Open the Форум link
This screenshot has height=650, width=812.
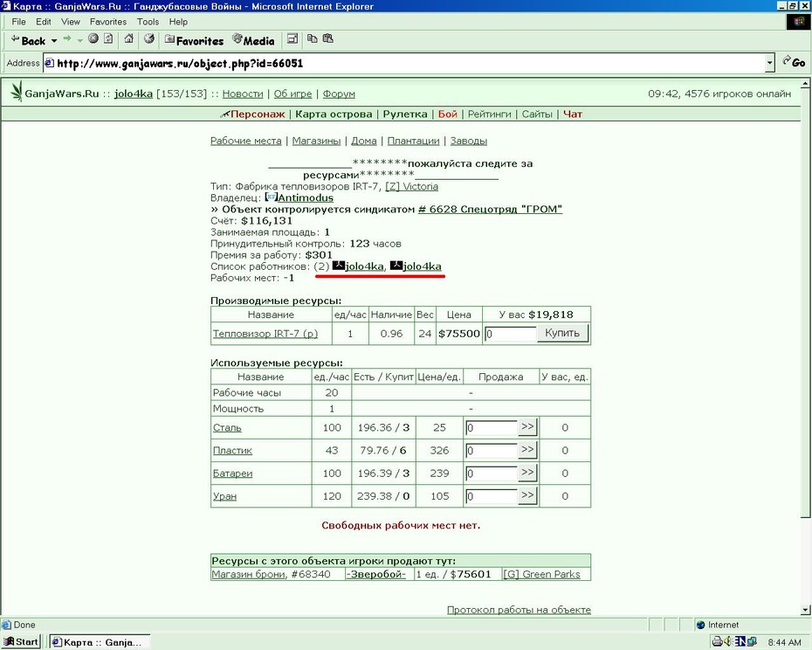[339, 93]
